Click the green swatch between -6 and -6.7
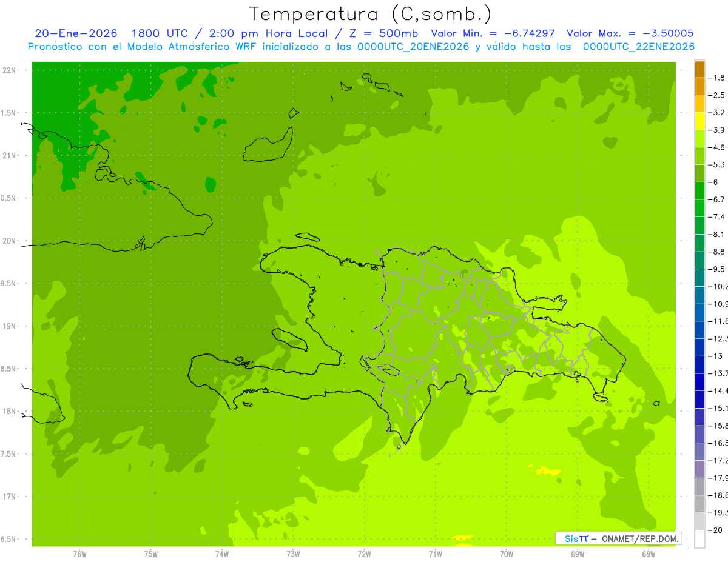 [x=699, y=191]
